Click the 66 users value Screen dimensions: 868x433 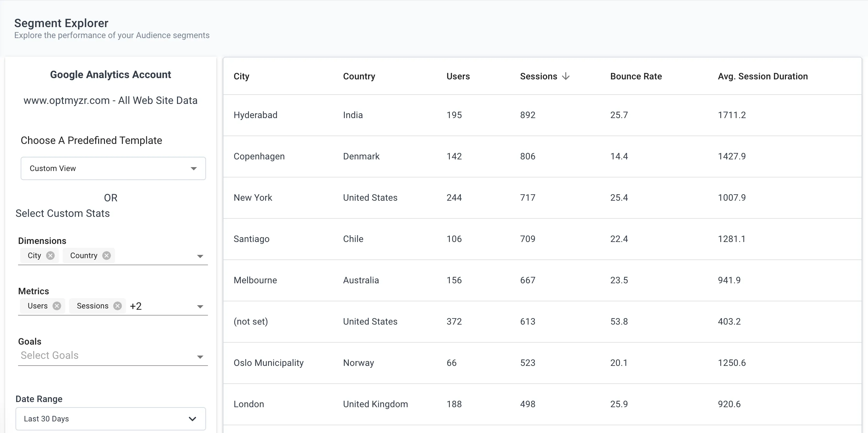click(x=451, y=363)
